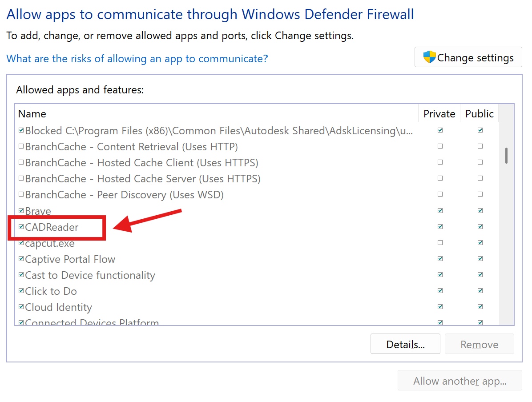Uncheck Brave's Private network checkbox
The image size is (532, 402).
point(440,210)
